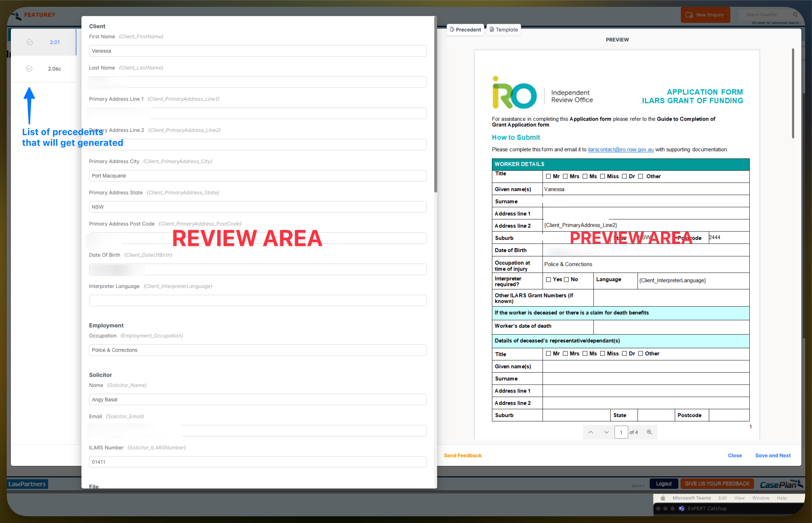Click the Primary Address Post Code field
The width and height of the screenshot is (812, 523).
point(258,238)
